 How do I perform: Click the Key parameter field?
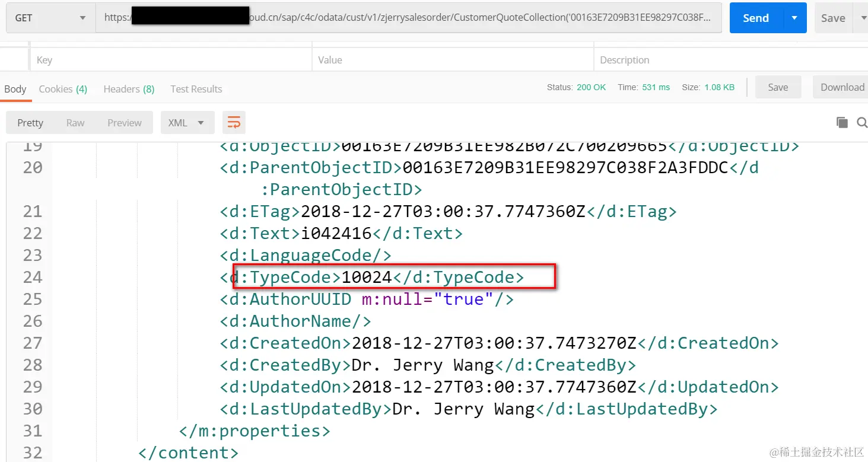point(170,60)
